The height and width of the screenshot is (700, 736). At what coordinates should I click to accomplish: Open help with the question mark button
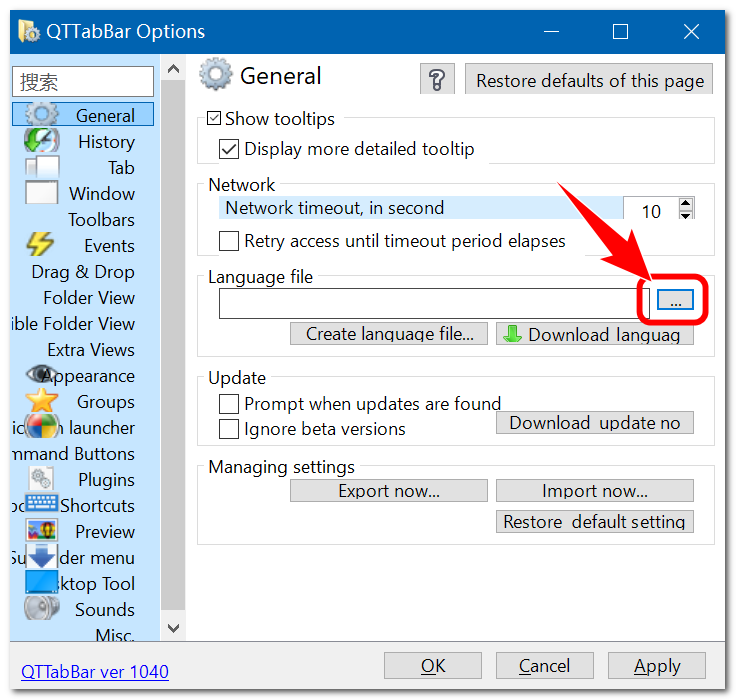click(437, 80)
